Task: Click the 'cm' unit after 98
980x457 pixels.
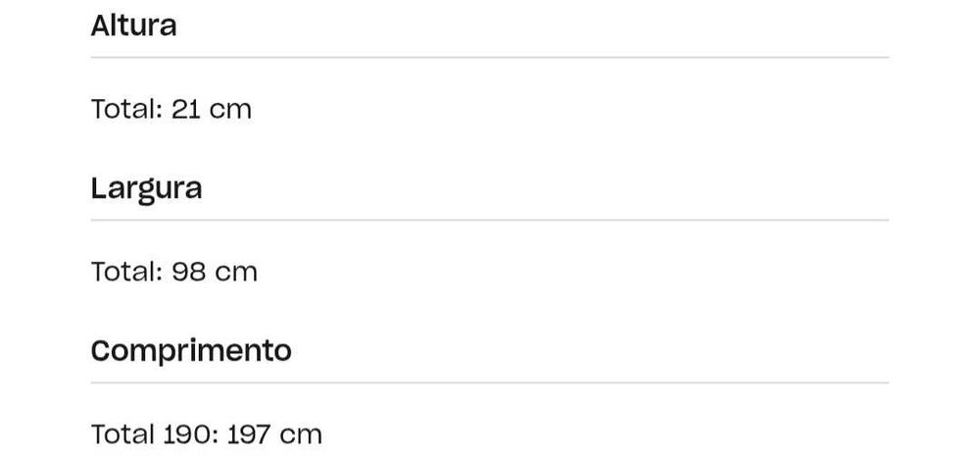Action: tap(236, 272)
